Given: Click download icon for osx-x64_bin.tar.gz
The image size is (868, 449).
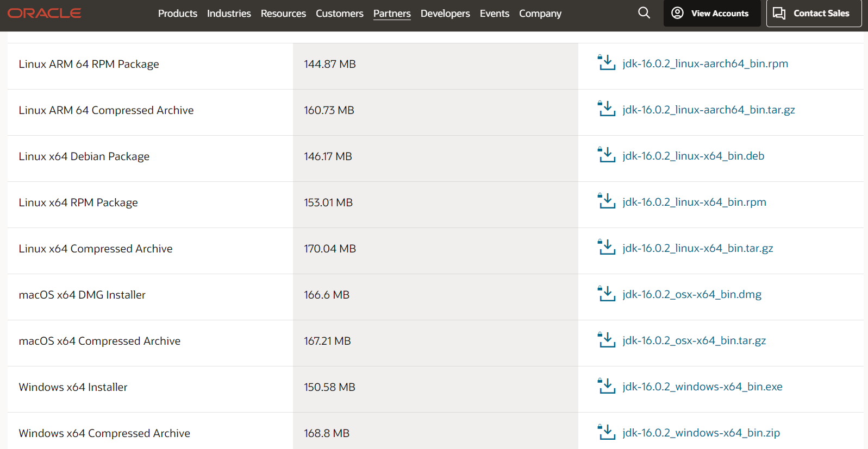Looking at the screenshot, I should pos(607,339).
